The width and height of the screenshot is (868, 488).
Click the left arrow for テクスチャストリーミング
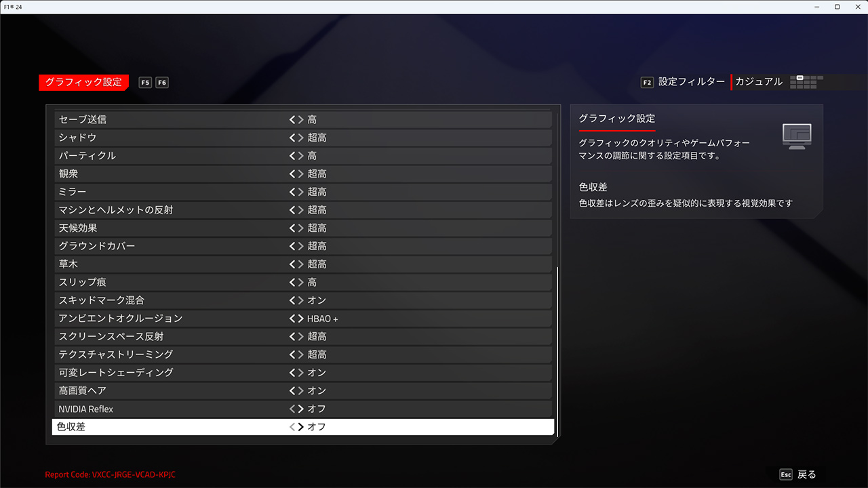pyautogui.click(x=292, y=354)
